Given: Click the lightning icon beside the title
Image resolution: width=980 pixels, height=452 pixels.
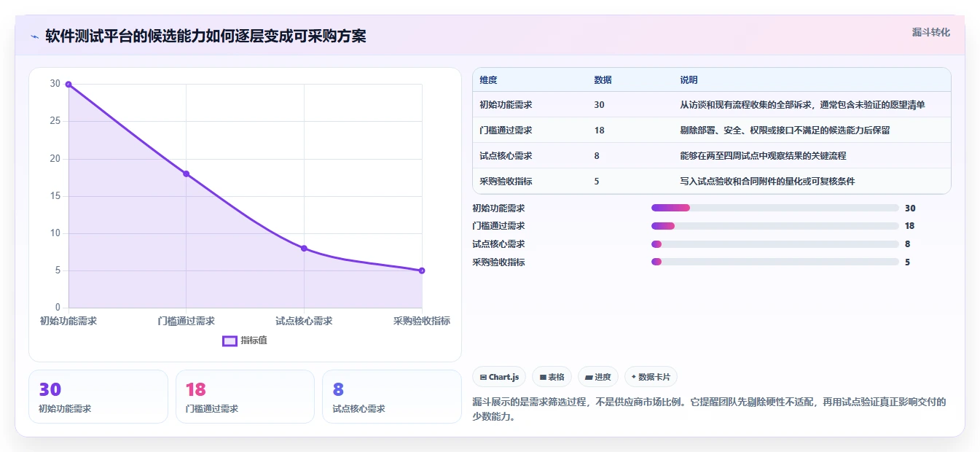Looking at the screenshot, I should point(34,36).
